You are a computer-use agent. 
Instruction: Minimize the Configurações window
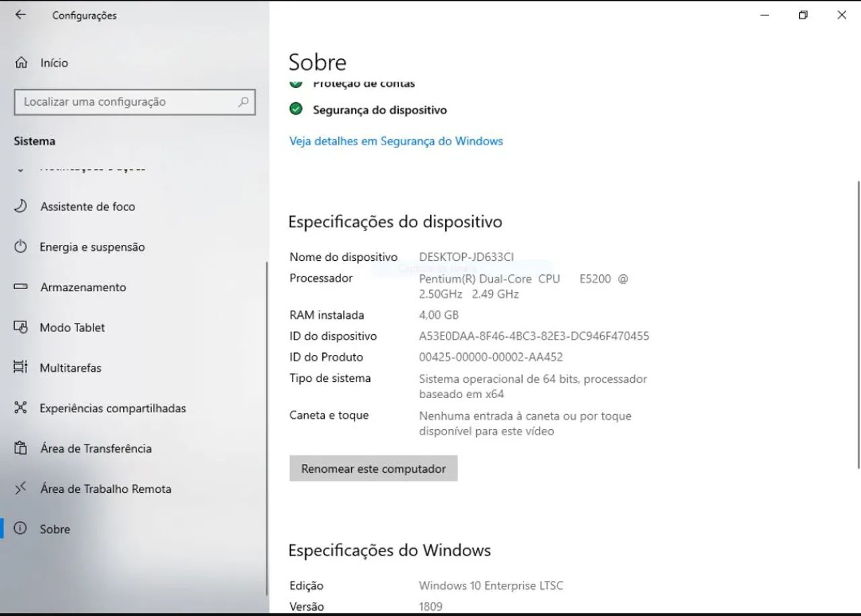pyautogui.click(x=765, y=15)
